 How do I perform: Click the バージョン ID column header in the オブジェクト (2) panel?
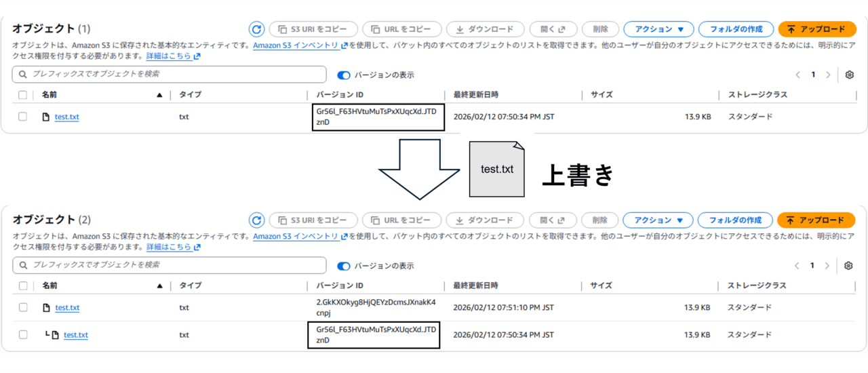[340, 286]
